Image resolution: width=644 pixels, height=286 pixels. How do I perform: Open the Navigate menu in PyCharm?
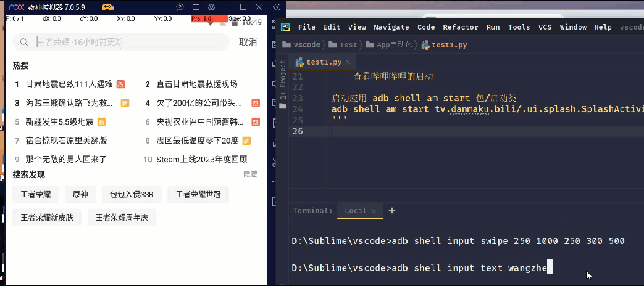(391, 27)
